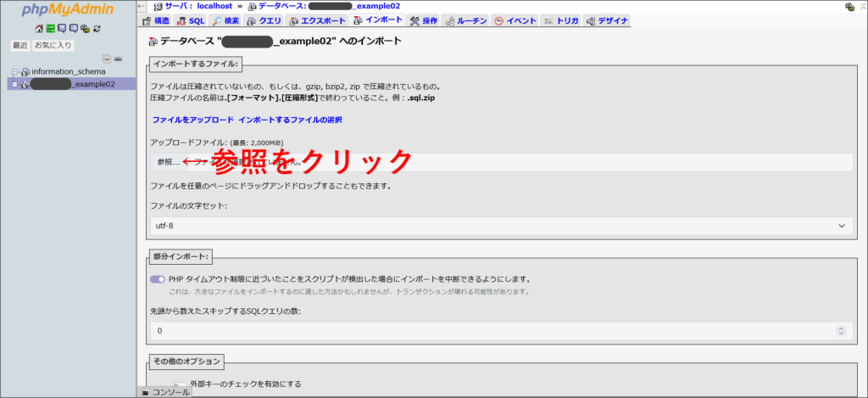This screenshot has height=398, width=868.
Task: Select the _example02 database in the tree
Action: 73,84
